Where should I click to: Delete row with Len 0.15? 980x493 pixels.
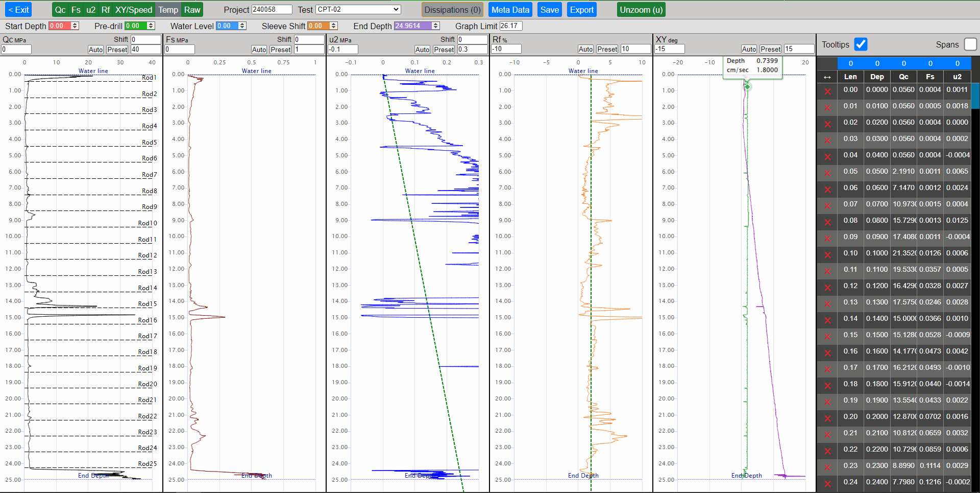pyautogui.click(x=827, y=336)
